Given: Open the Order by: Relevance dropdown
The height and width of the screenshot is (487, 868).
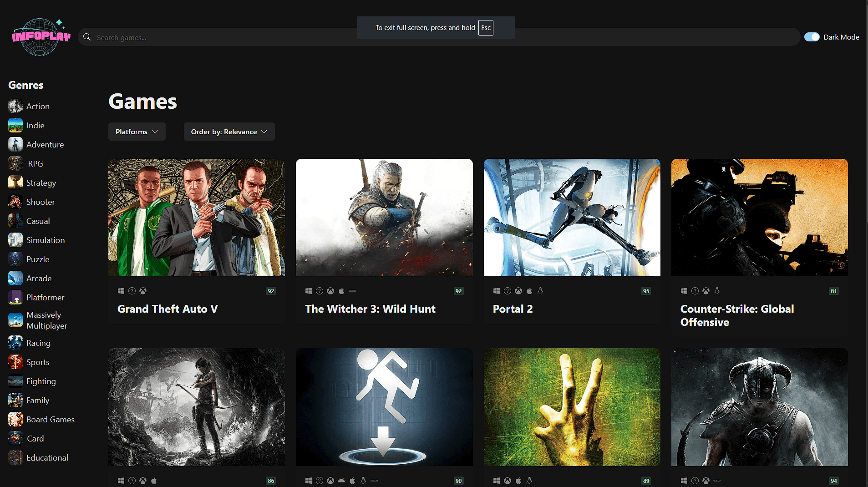Looking at the screenshot, I should pyautogui.click(x=229, y=132).
